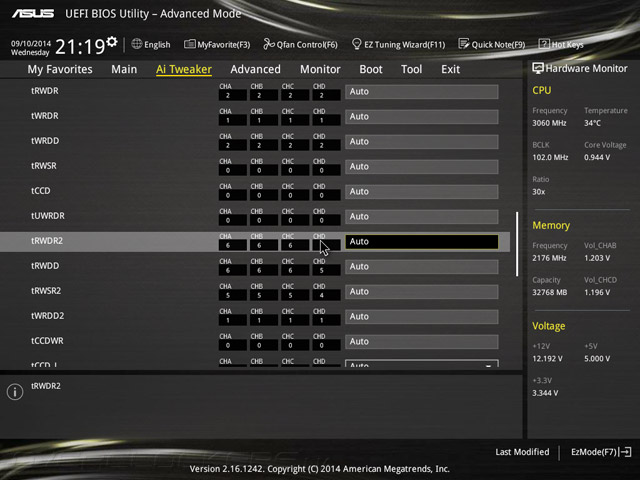Click the tWRDR Auto value field
This screenshot has width=640, height=480.
click(x=422, y=117)
